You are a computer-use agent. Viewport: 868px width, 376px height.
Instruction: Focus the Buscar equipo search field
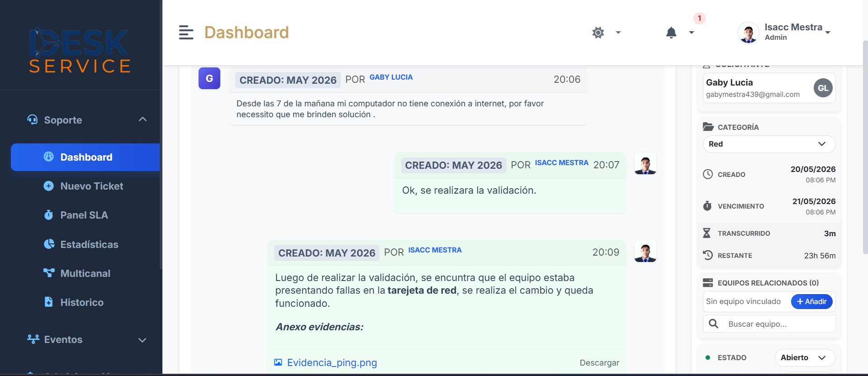pyautogui.click(x=769, y=324)
